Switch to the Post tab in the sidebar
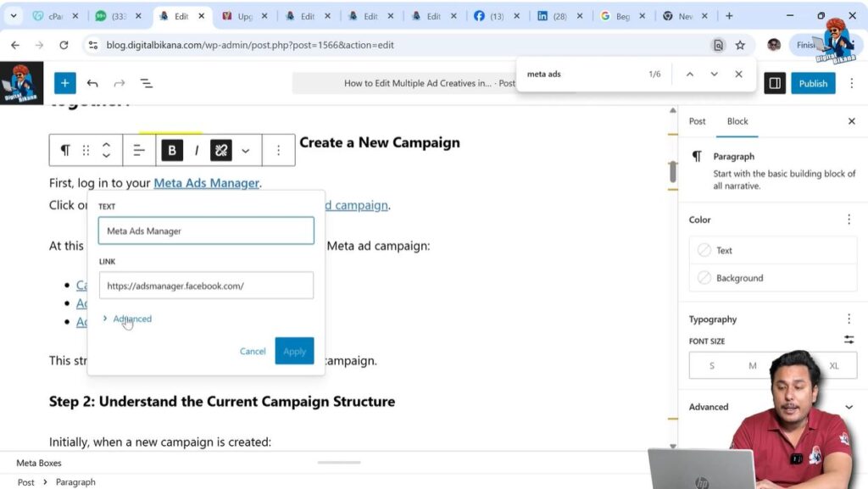Image resolution: width=868 pixels, height=489 pixels. tap(697, 121)
